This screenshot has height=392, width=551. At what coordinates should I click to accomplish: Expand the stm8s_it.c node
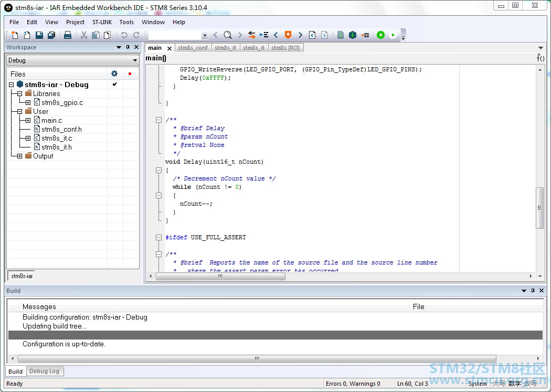[28, 139]
